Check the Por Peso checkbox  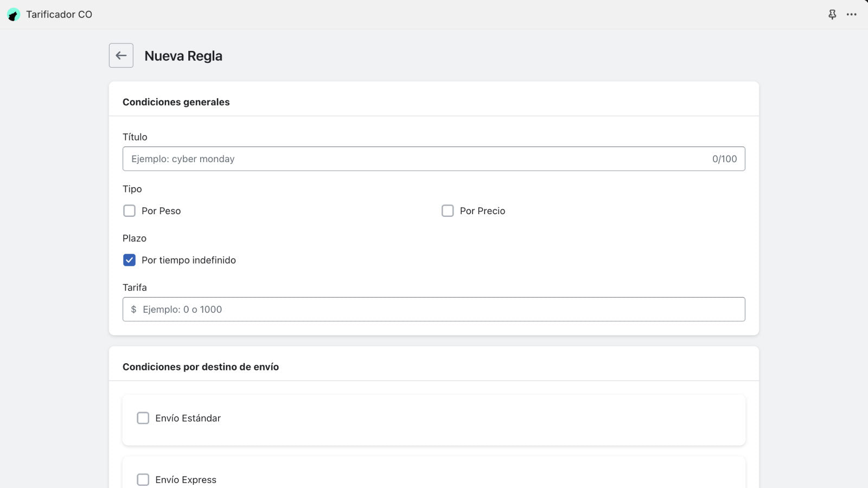click(x=129, y=211)
